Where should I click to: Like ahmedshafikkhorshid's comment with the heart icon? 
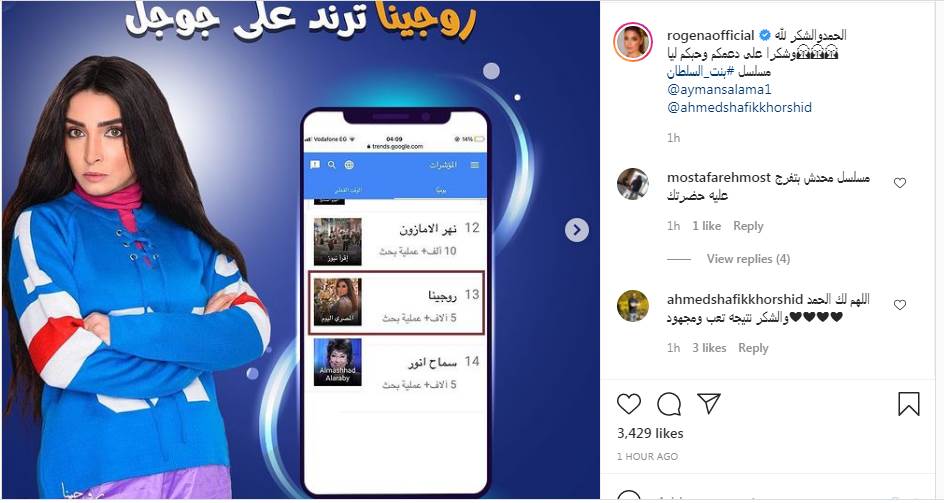tap(900, 305)
